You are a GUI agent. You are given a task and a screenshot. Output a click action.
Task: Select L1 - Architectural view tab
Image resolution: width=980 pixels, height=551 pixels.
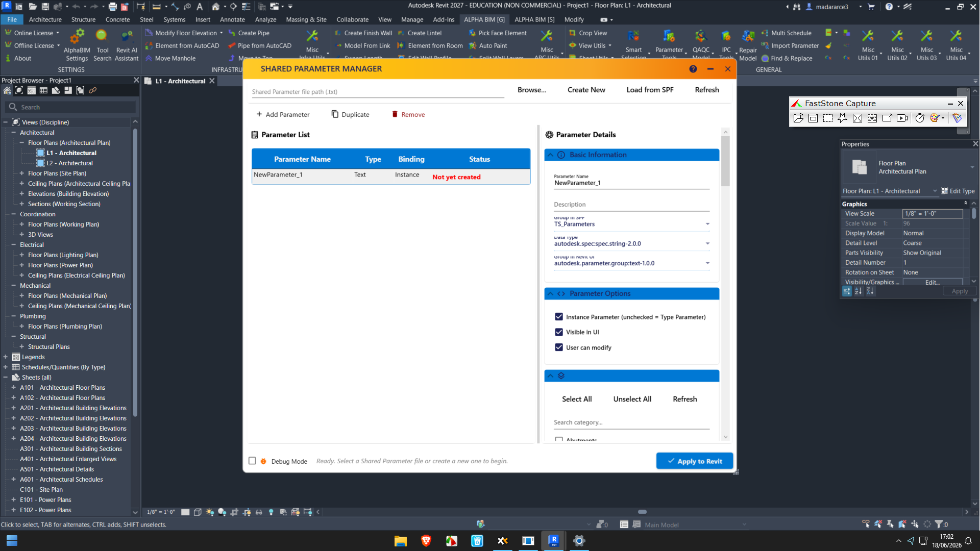tap(180, 81)
